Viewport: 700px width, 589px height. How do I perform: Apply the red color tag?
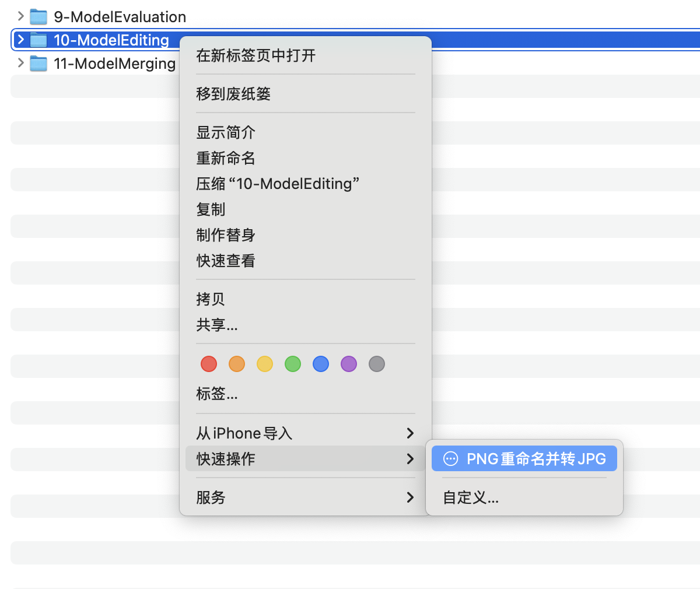pos(209,364)
